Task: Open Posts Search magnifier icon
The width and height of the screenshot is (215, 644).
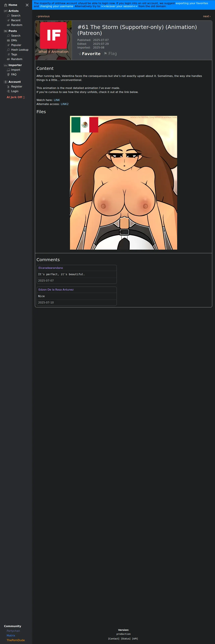Action: click(8, 36)
